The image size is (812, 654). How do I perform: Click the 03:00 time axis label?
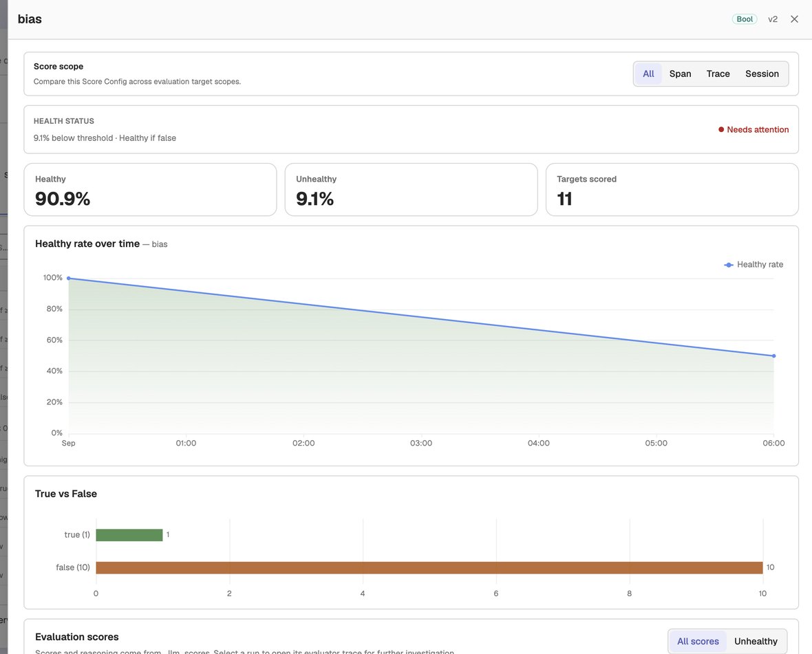point(421,444)
